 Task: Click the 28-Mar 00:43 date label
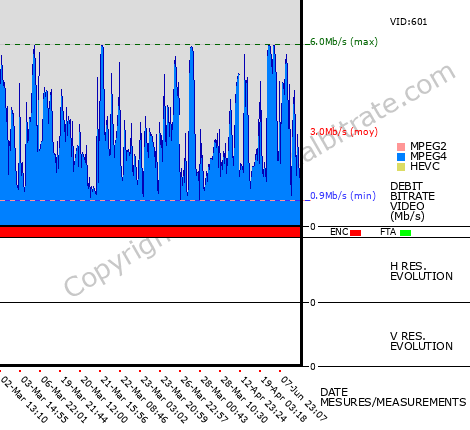coord(223,400)
